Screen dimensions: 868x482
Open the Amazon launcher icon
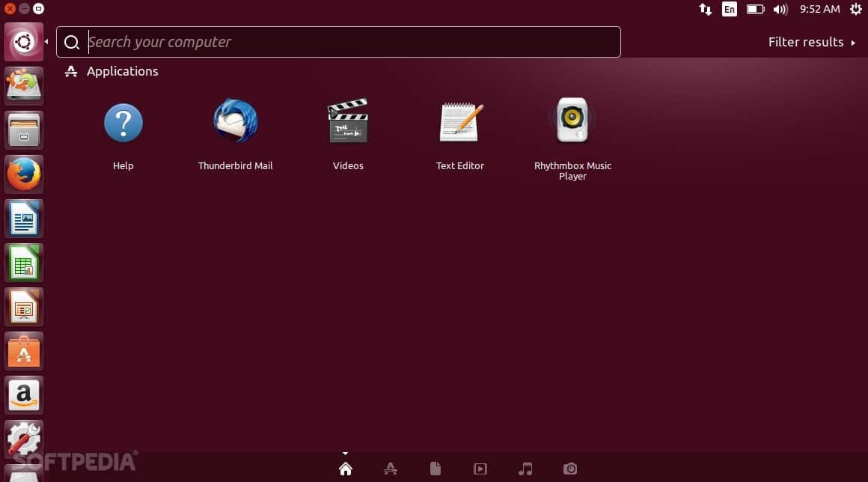point(24,394)
